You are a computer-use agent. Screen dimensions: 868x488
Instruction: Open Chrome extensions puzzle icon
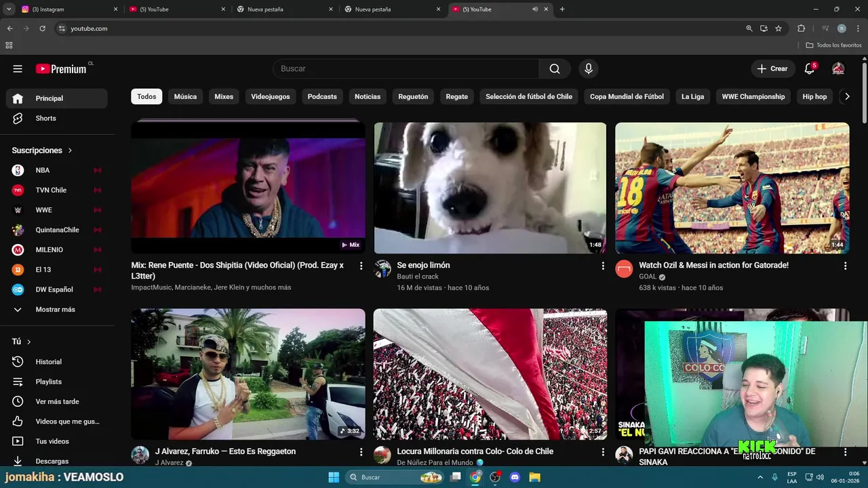tap(801, 28)
